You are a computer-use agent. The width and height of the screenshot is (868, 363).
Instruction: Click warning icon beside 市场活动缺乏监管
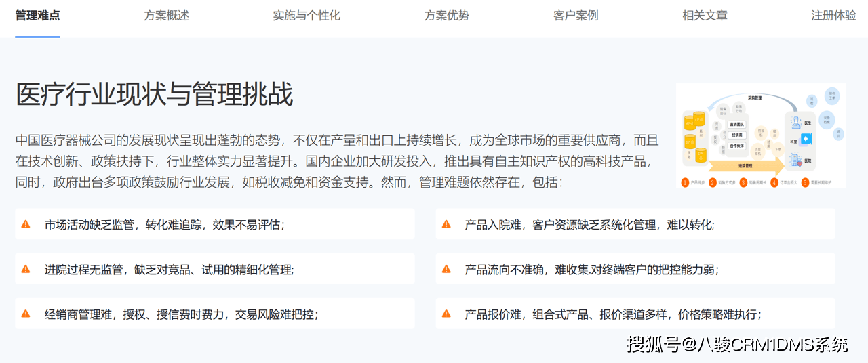tap(26, 224)
